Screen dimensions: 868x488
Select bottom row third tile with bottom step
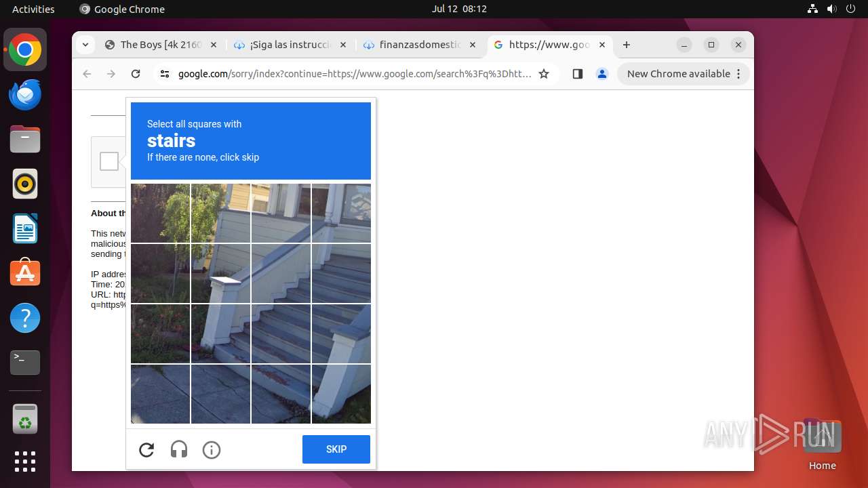point(281,394)
